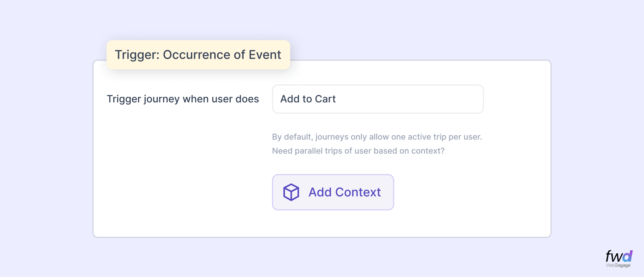This screenshot has height=277, width=644.
Task: Click the WebEngage wordmark under fwd
Action: (618, 265)
